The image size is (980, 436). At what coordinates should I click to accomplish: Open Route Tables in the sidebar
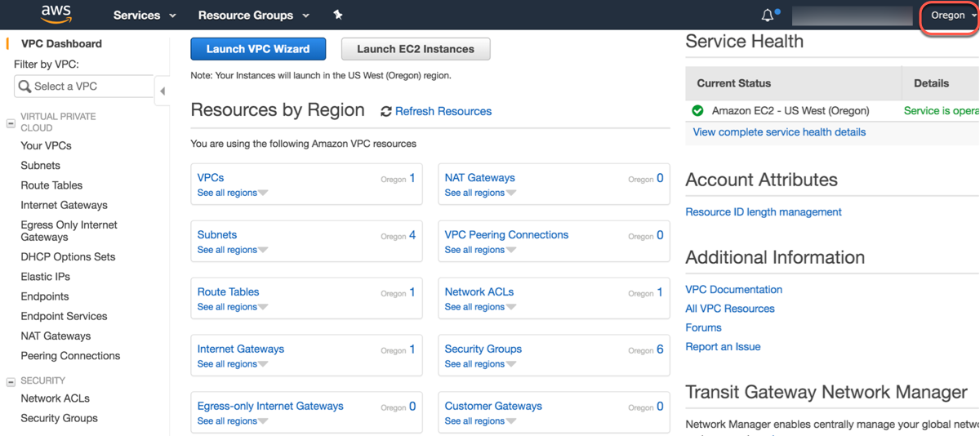[x=51, y=185]
